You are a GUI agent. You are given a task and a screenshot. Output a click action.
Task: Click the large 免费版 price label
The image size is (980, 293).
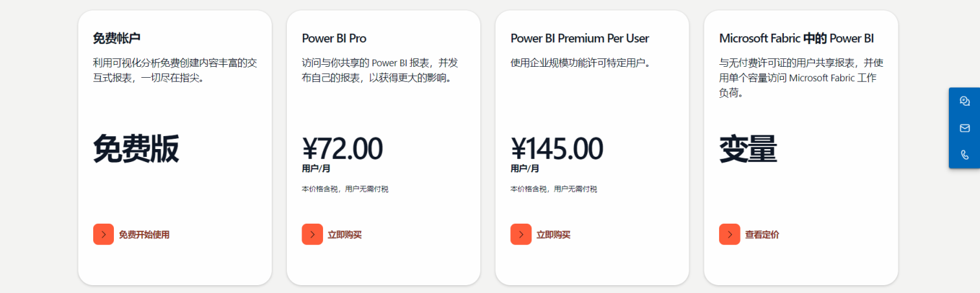(x=136, y=148)
